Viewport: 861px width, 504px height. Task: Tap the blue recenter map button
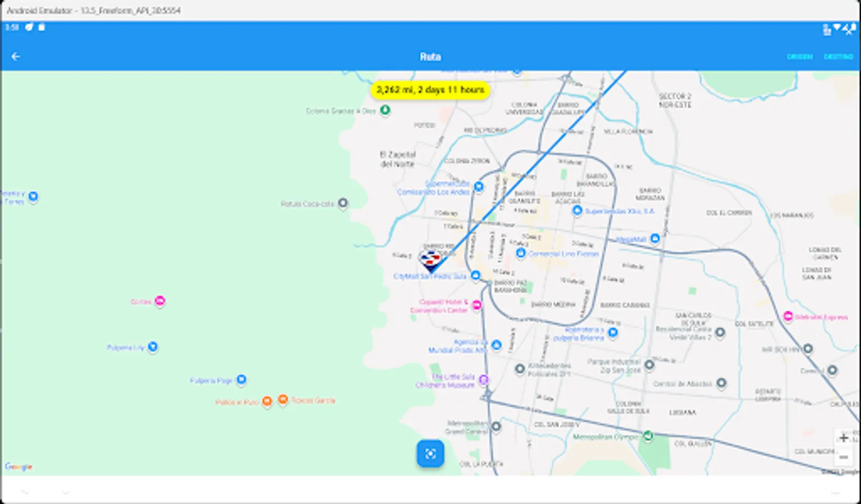[430, 454]
